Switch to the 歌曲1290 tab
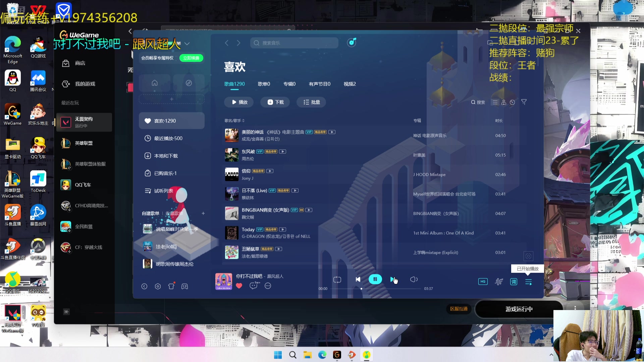The height and width of the screenshot is (362, 644). tap(234, 84)
